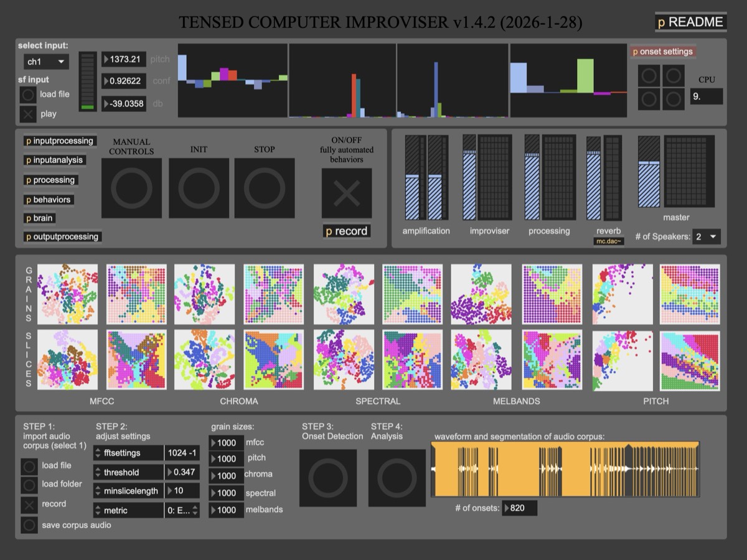Screen dimensions: 747x560
Task: Disable fully automated behaviors
Action: pyautogui.click(x=347, y=193)
